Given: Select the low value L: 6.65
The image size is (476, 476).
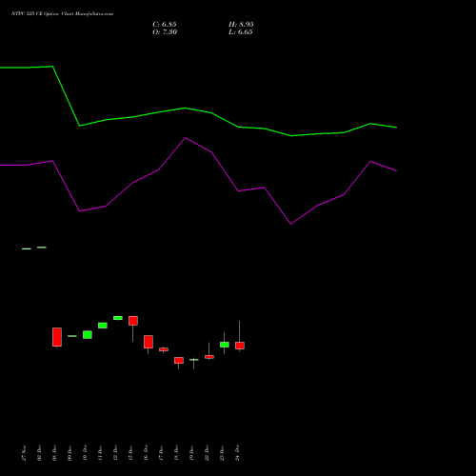Looking at the screenshot, I should [x=241, y=32].
